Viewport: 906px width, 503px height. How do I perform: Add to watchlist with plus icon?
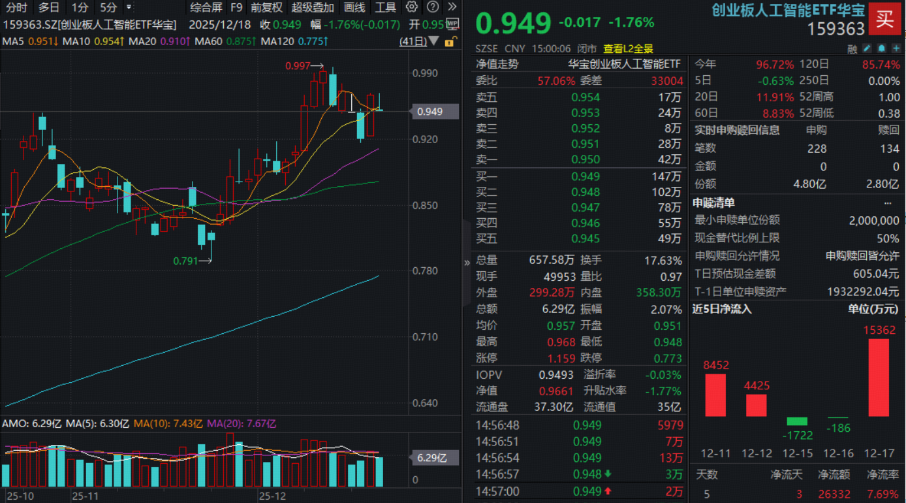point(896,49)
